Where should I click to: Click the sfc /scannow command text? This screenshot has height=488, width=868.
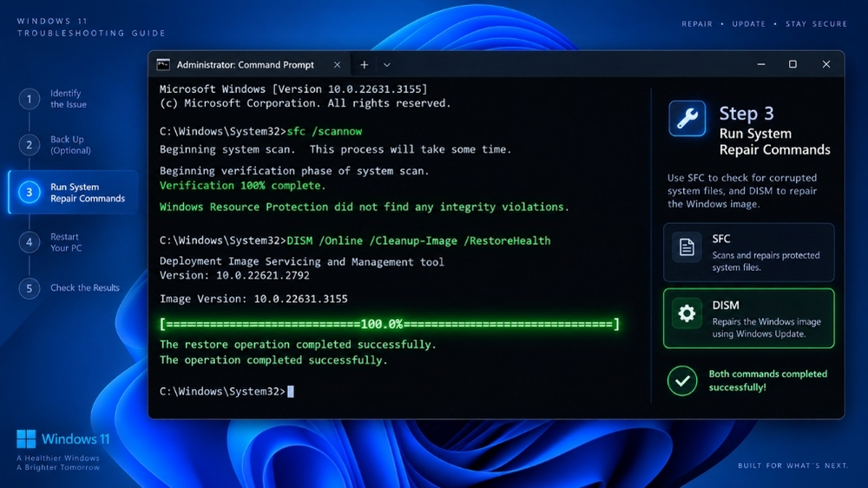325,131
